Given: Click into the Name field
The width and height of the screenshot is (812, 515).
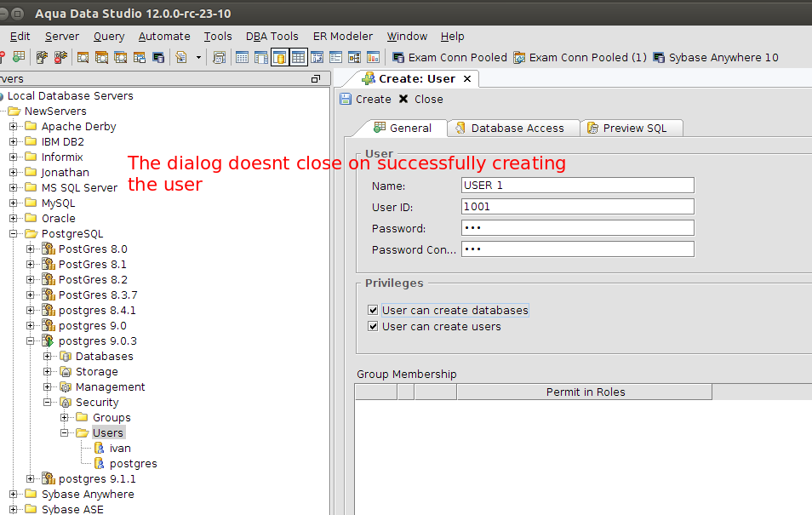Looking at the screenshot, I should (577, 186).
